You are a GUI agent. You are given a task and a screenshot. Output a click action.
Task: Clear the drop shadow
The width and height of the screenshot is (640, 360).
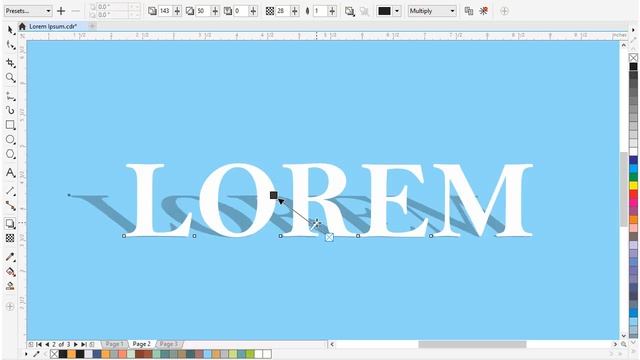pos(483,11)
